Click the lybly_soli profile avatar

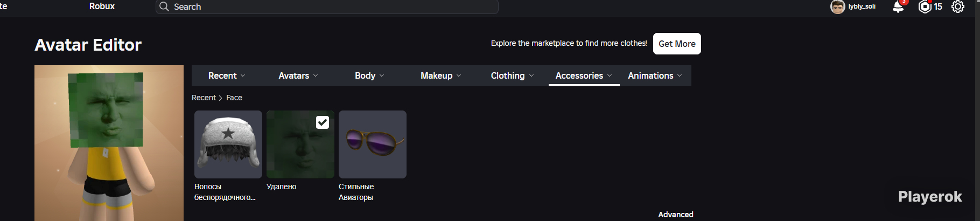click(837, 6)
